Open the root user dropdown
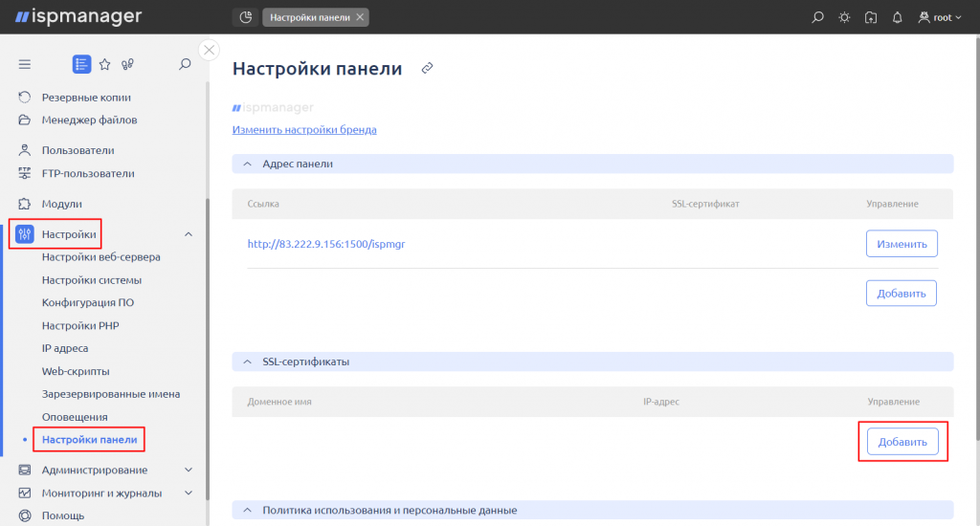The width and height of the screenshot is (980, 526). [x=940, y=17]
